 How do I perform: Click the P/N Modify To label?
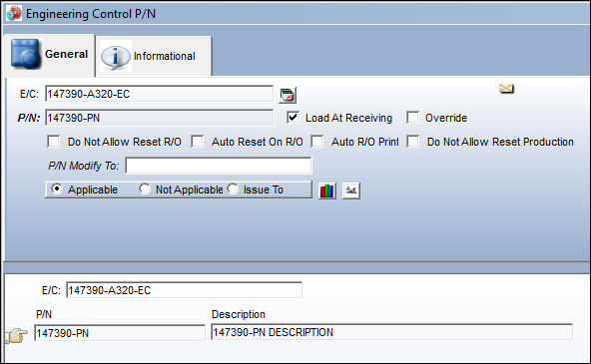(83, 166)
